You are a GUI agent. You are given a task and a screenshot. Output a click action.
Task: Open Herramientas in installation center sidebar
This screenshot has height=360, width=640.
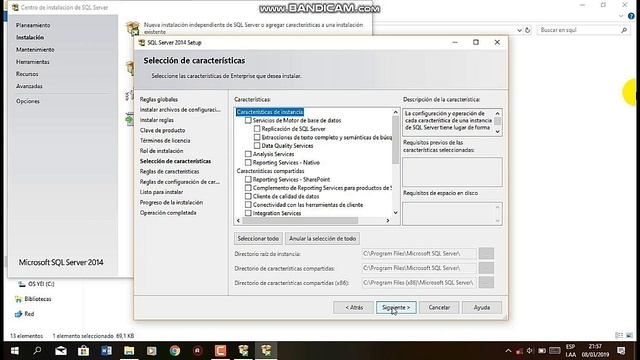pos(33,62)
